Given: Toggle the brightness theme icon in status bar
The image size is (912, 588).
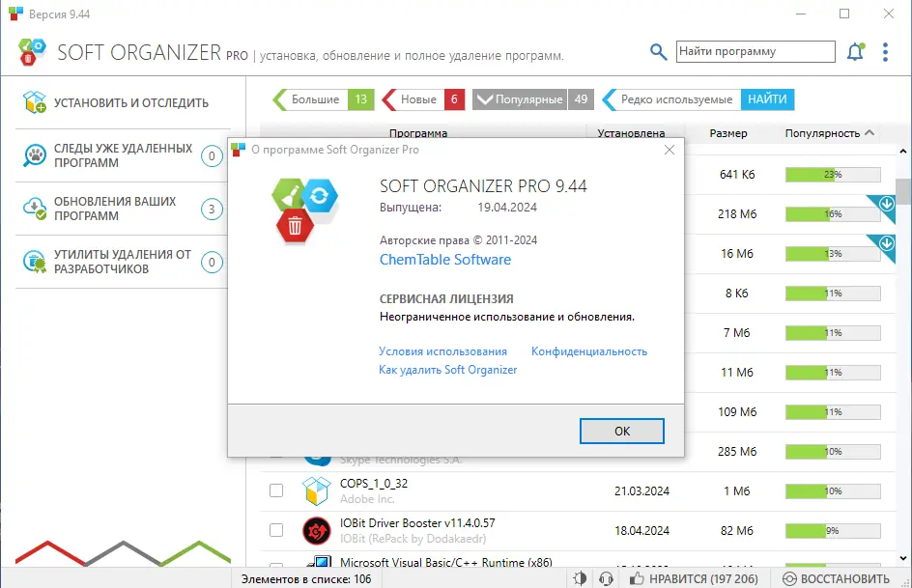Looking at the screenshot, I should pos(580,578).
